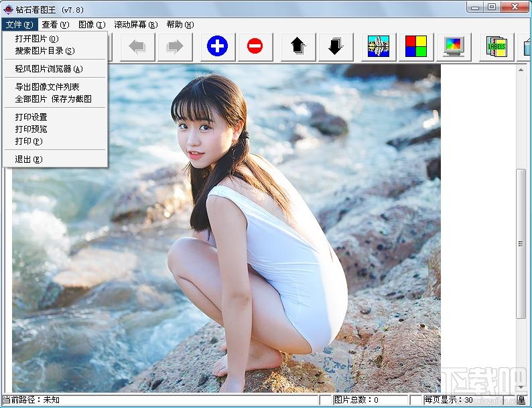This screenshot has height=408, width=532.
Task: Click the black up arrow toolbar icon
Action: (x=298, y=47)
